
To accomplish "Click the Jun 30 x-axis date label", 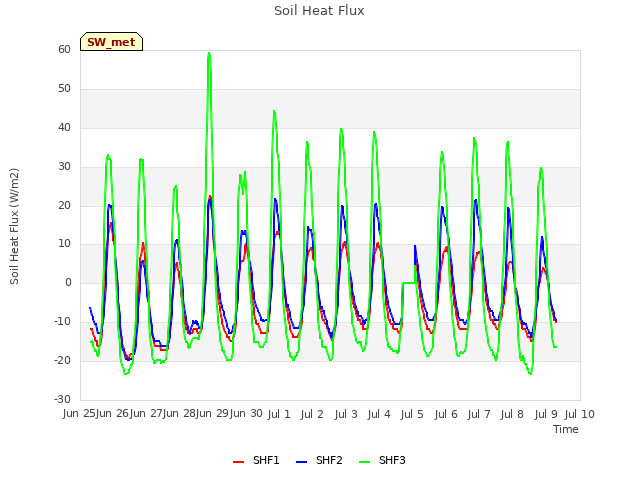I will tap(246, 414).
